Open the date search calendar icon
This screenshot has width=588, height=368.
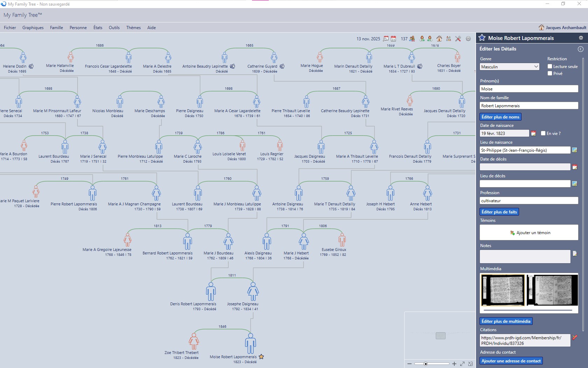[386, 39]
